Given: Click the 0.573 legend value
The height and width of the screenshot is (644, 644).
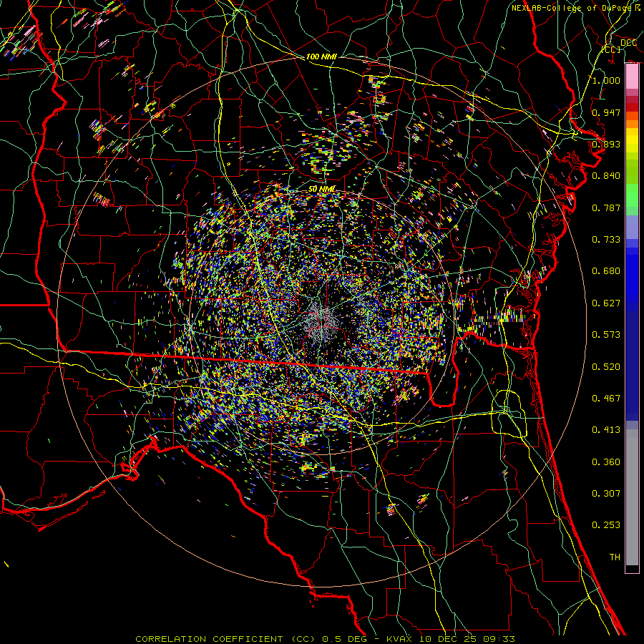Looking at the screenshot, I should click(x=606, y=335).
